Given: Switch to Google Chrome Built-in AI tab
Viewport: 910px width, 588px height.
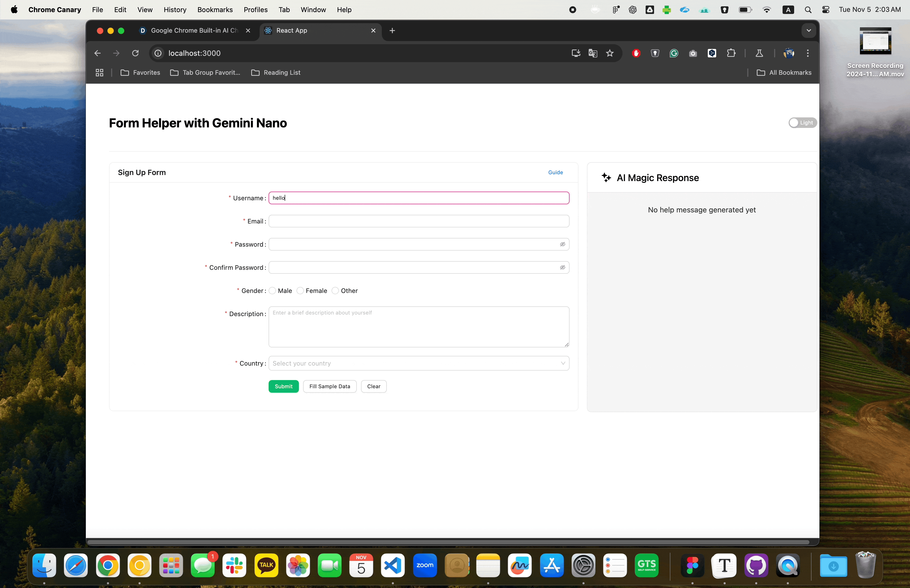Looking at the screenshot, I should [x=194, y=31].
